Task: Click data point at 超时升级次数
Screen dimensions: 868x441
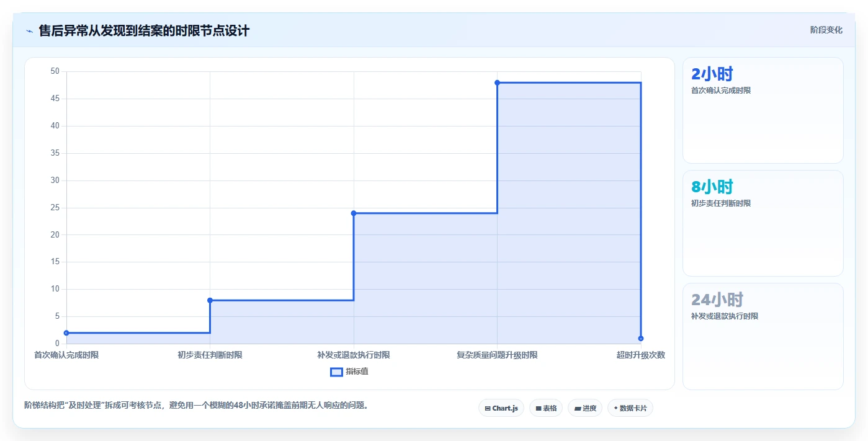Action: [x=641, y=338]
